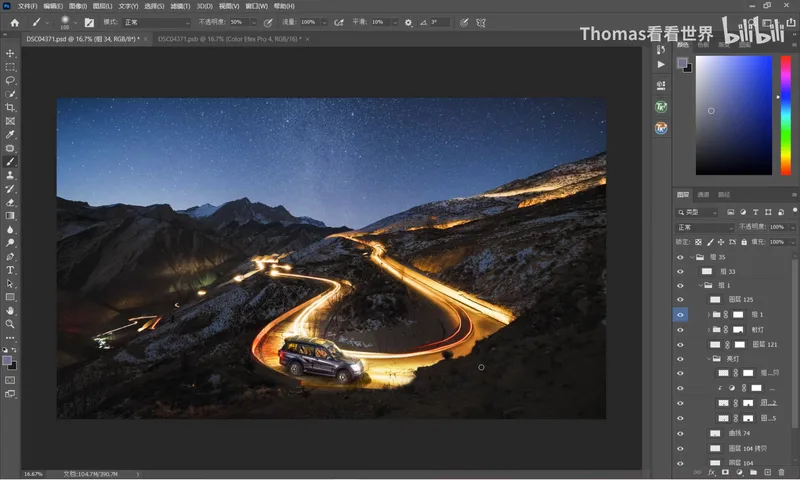800x480 pixels.
Task: Click the brush angle input field
Action: 440,22
